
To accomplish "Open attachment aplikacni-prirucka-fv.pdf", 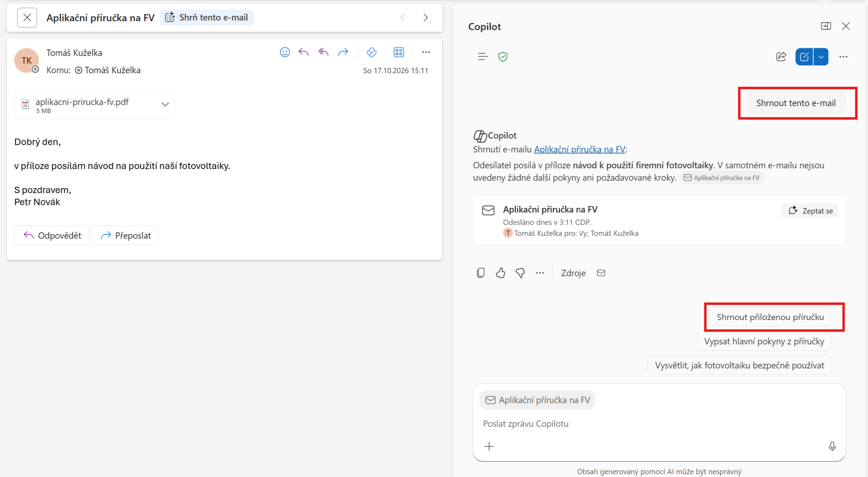I will pyautogui.click(x=82, y=104).
